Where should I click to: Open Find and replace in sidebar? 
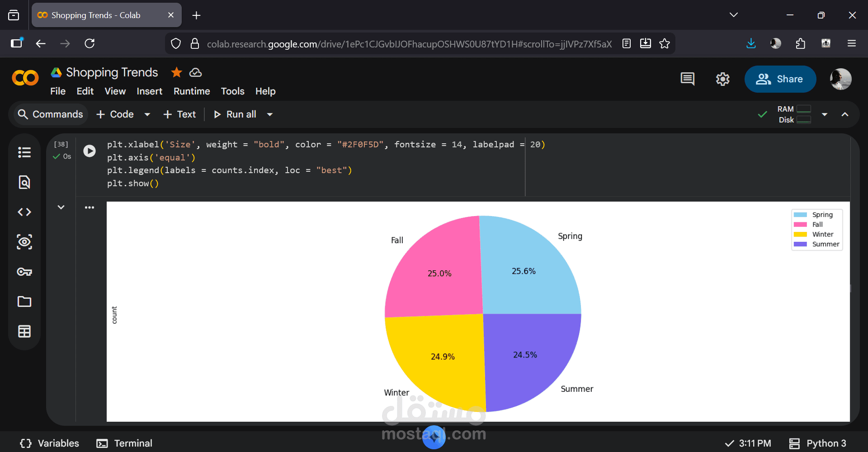[24, 182]
